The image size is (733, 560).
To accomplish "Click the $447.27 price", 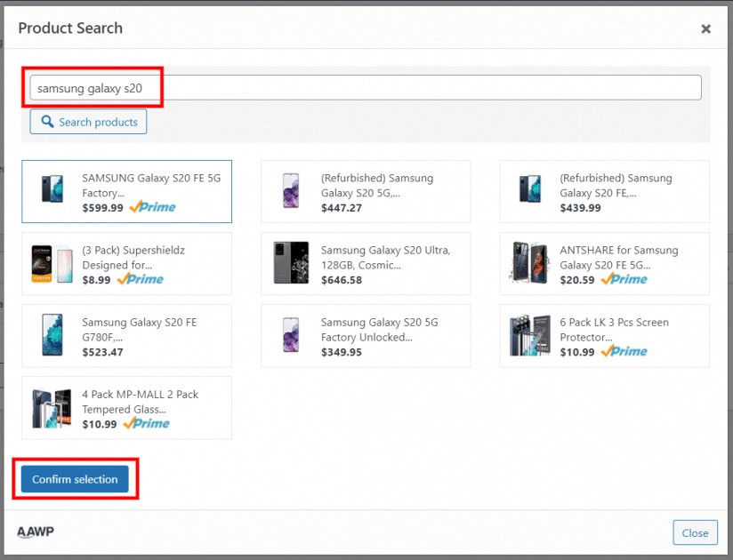I will [x=342, y=208].
